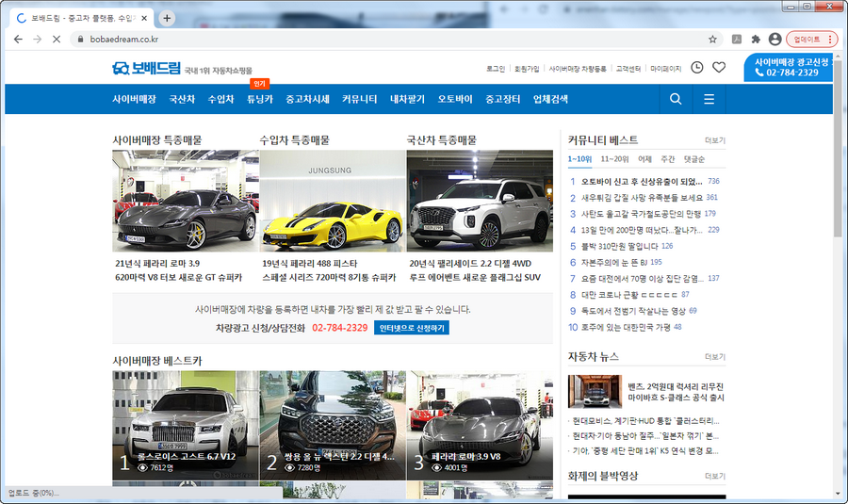Close the 보배드림 browser tab
Screen dimensions: 848x504
(x=144, y=18)
